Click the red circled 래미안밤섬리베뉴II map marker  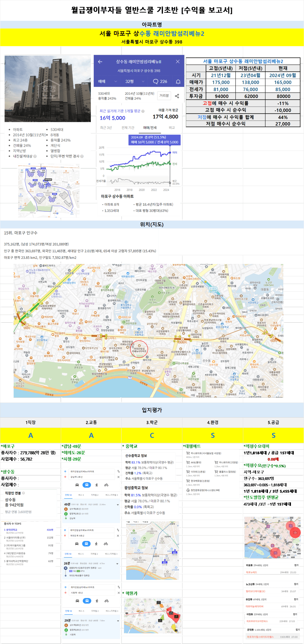(x=139, y=350)
